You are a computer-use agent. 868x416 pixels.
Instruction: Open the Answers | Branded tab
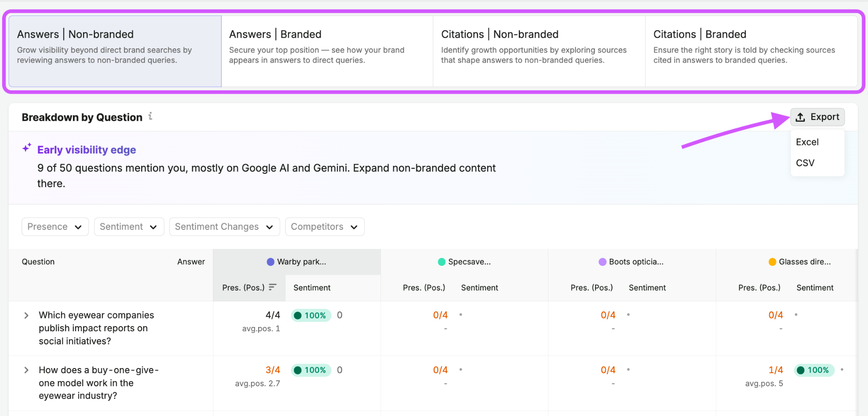(x=327, y=51)
